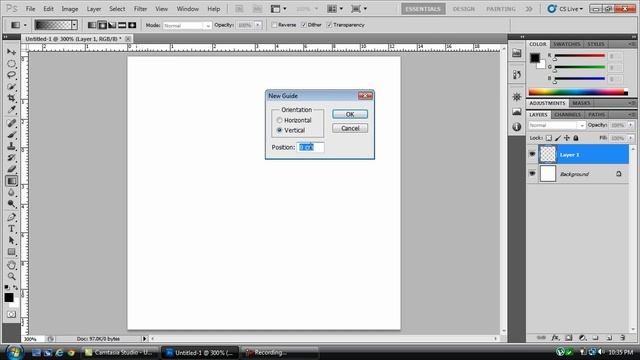Viewport: 640px width, 360px height.
Task: Hide the Background layer eye icon
Action: (532, 173)
